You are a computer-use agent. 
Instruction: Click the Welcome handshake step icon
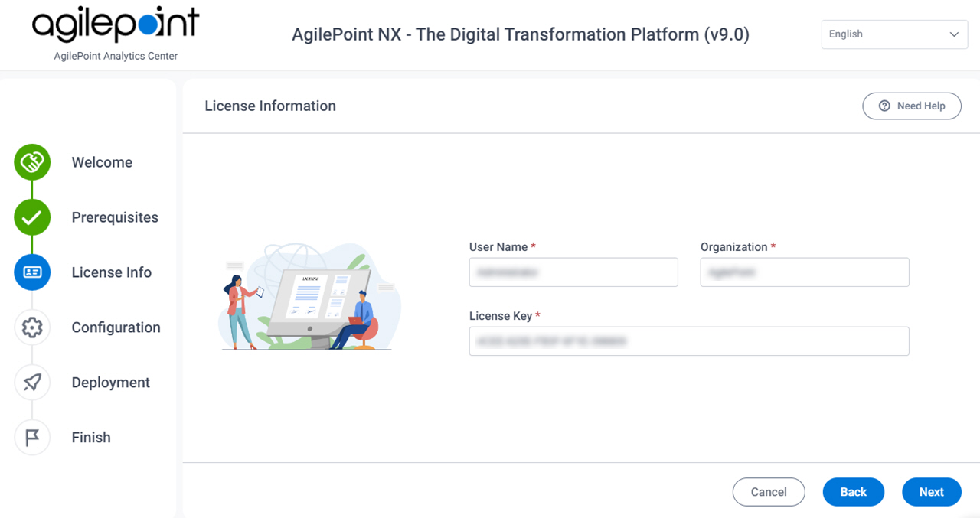point(32,162)
